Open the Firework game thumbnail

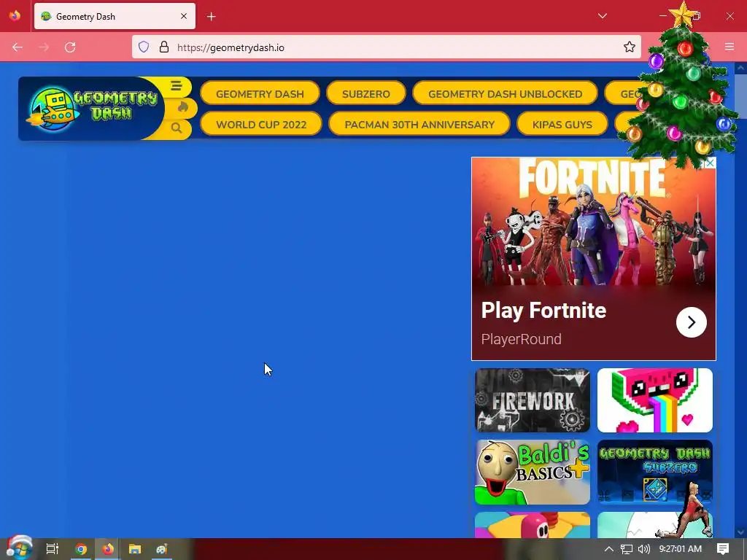click(x=532, y=400)
